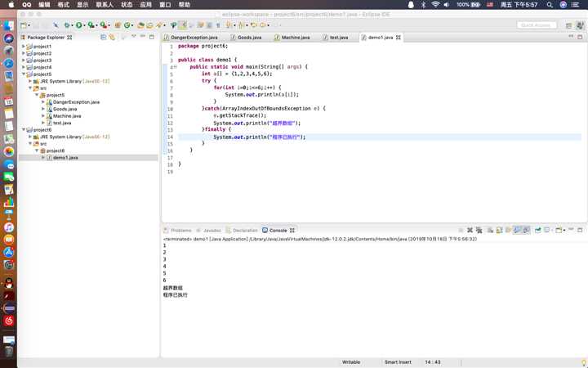
Task: Click the Run External Tools icon
Action: tap(103, 25)
